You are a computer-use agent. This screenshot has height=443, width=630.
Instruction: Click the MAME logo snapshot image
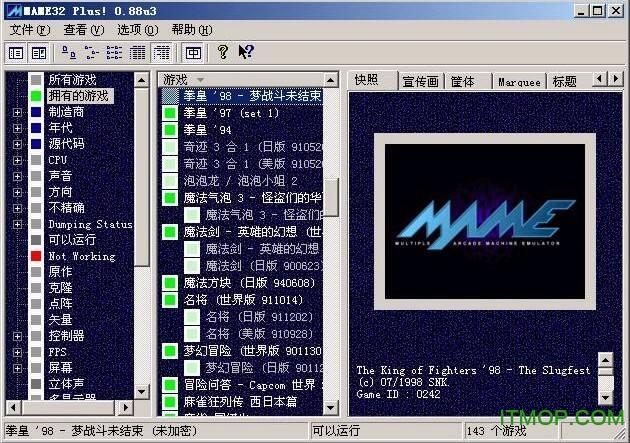485,221
